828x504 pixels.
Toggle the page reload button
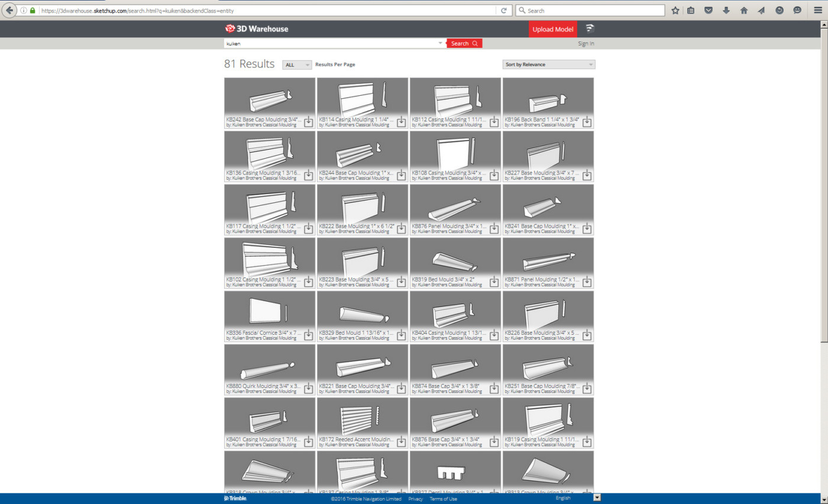tap(503, 9)
